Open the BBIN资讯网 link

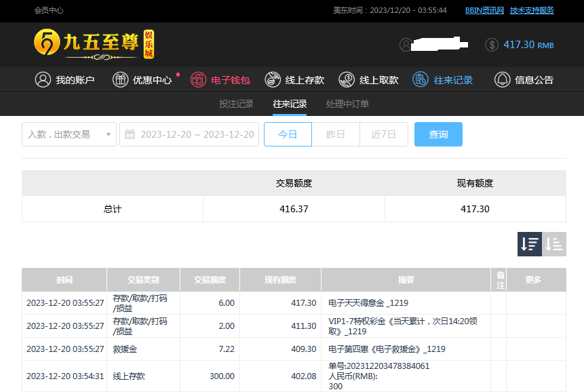click(484, 10)
